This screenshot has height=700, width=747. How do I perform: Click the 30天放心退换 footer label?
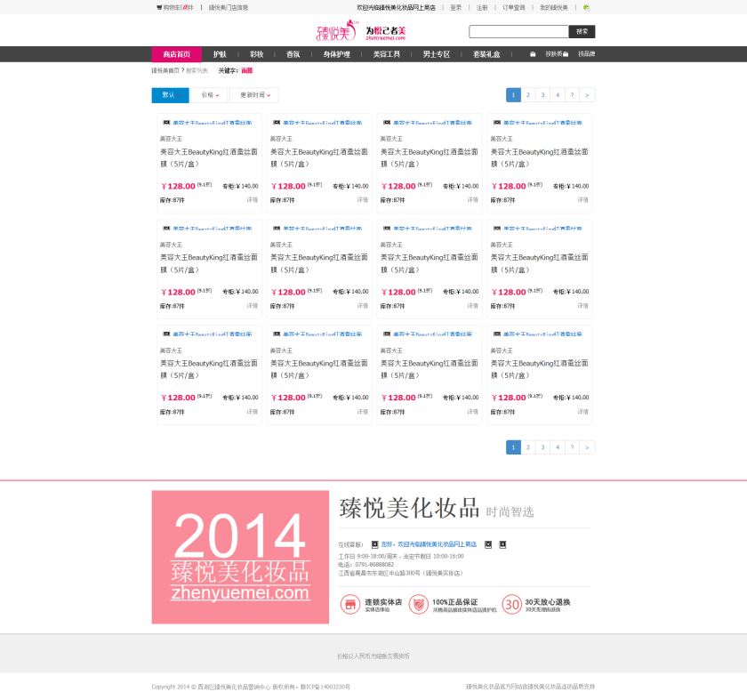tap(548, 602)
